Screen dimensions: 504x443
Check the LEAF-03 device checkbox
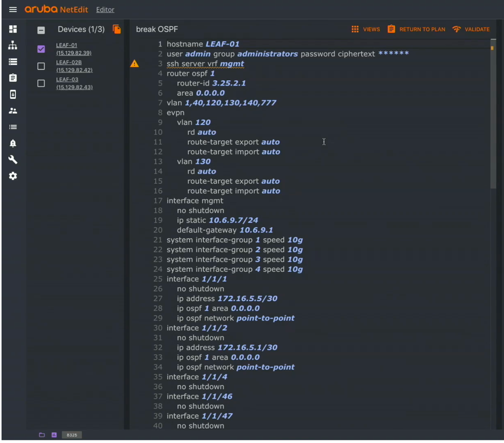tap(41, 83)
